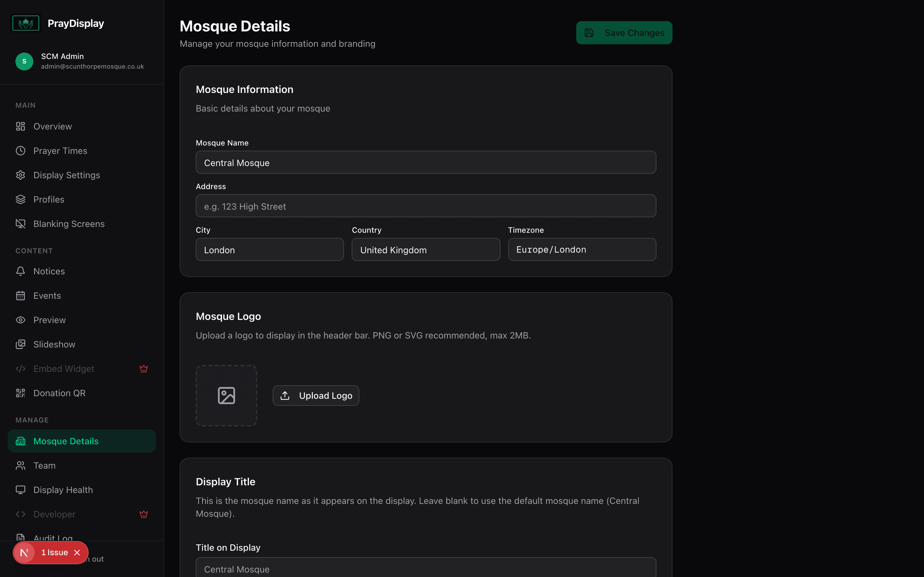Open the Preview eye icon

(x=20, y=320)
